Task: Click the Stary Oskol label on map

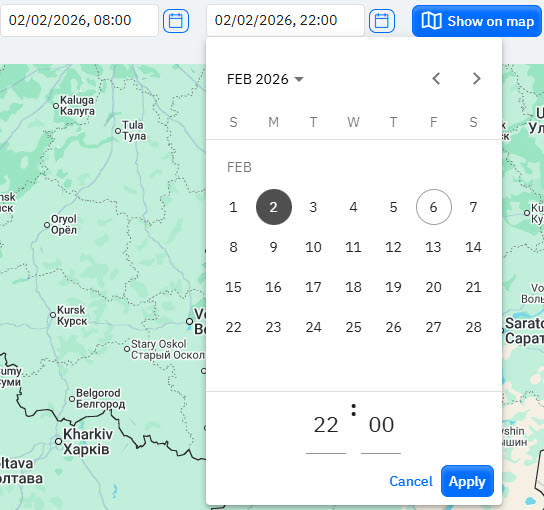Action: pos(168,349)
